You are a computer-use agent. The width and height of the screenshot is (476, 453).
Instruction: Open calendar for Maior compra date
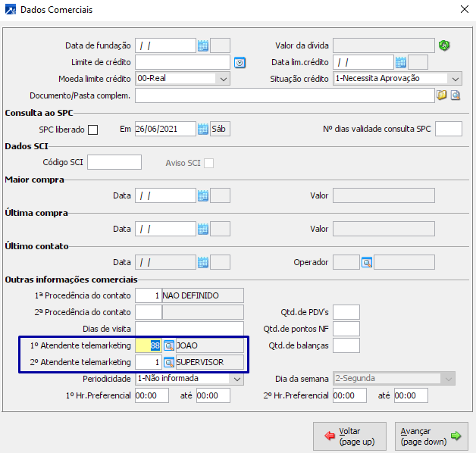click(203, 196)
